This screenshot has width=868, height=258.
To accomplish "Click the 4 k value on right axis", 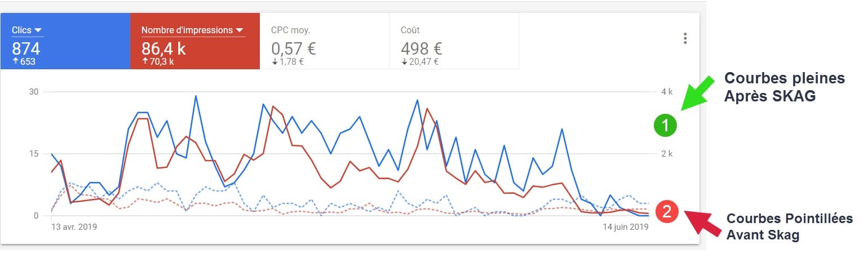I will point(667,91).
